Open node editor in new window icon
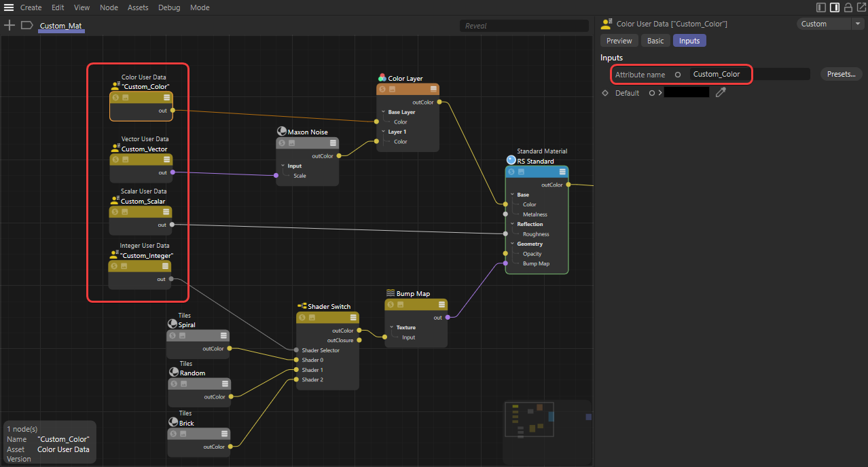Screen dimensions: 868x467 point(861,7)
